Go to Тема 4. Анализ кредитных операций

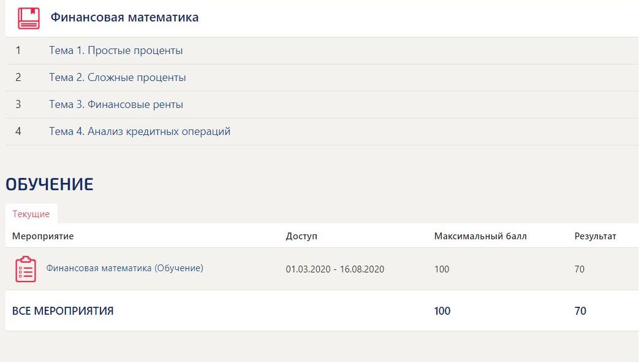point(140,131)
